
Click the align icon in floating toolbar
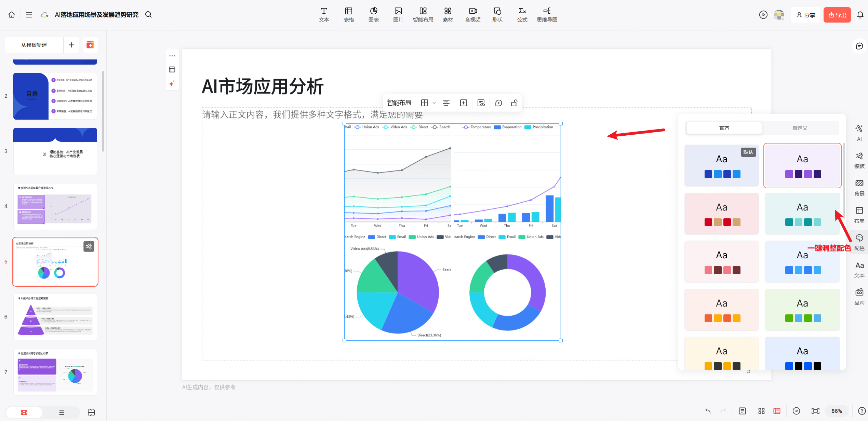point(446,103)
